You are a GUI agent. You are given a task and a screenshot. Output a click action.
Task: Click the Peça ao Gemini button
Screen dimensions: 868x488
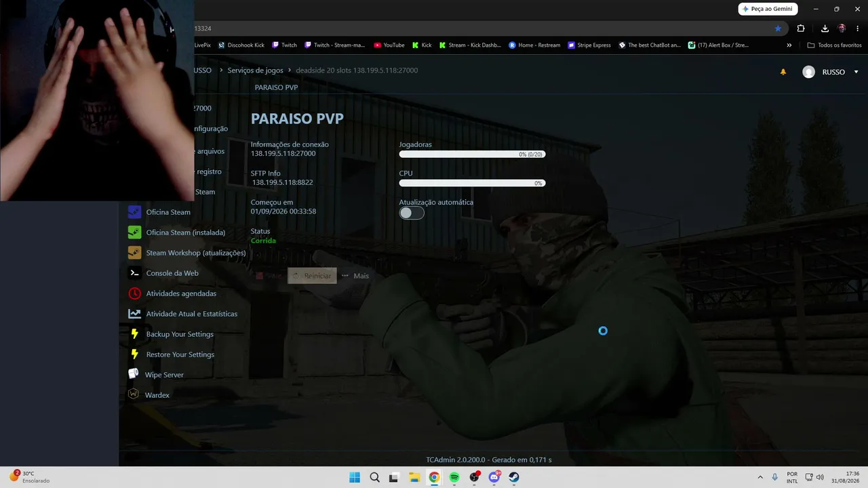tap(768, 9)
